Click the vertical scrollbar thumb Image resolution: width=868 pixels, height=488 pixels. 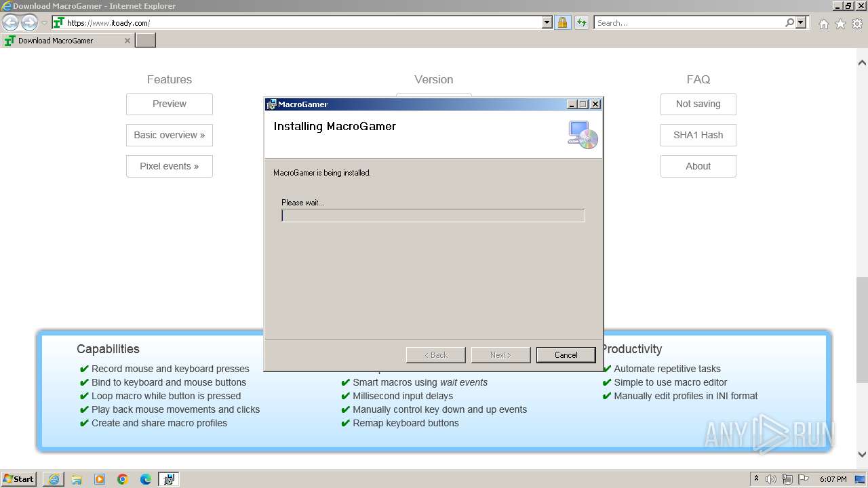tap(862, 330)
